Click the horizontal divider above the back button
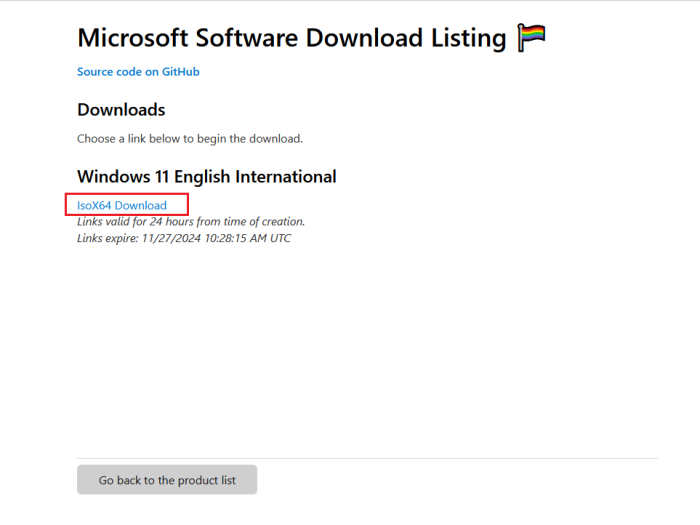Screen dimensions: 700x525 coord(367,459)
